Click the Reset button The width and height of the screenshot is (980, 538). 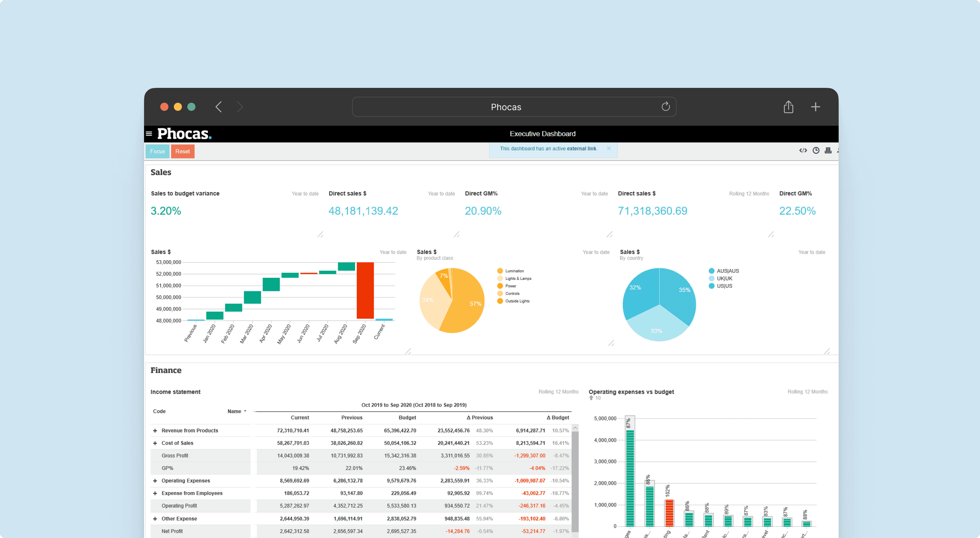183,151
